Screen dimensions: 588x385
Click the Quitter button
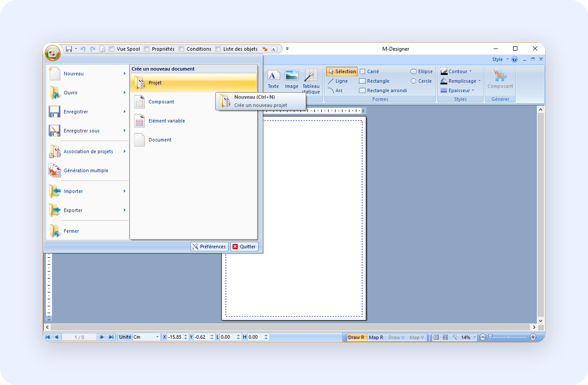[244, 246]
